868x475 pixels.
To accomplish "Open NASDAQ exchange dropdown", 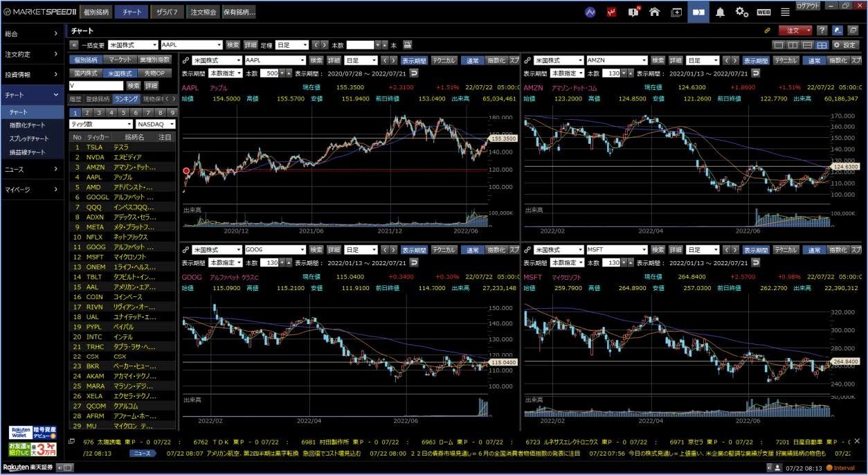I will coord(156,124).
